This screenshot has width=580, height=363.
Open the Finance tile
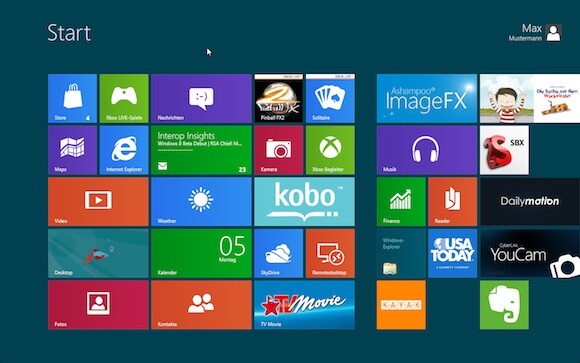(x=401, y=202)
